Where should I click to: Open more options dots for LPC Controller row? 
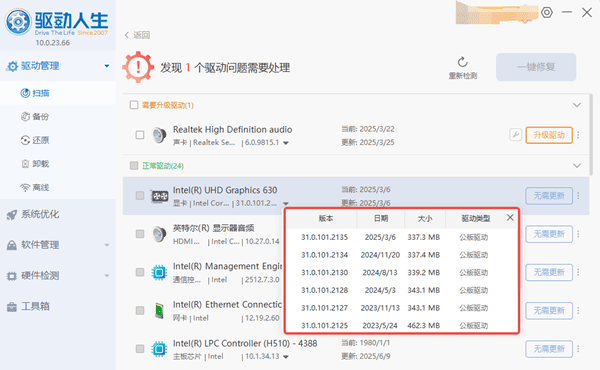578,349
